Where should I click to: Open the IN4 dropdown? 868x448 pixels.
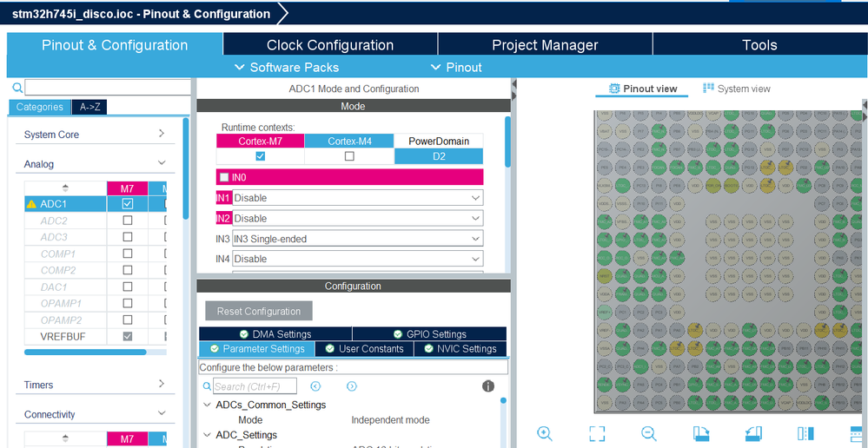tap(357, 259)
